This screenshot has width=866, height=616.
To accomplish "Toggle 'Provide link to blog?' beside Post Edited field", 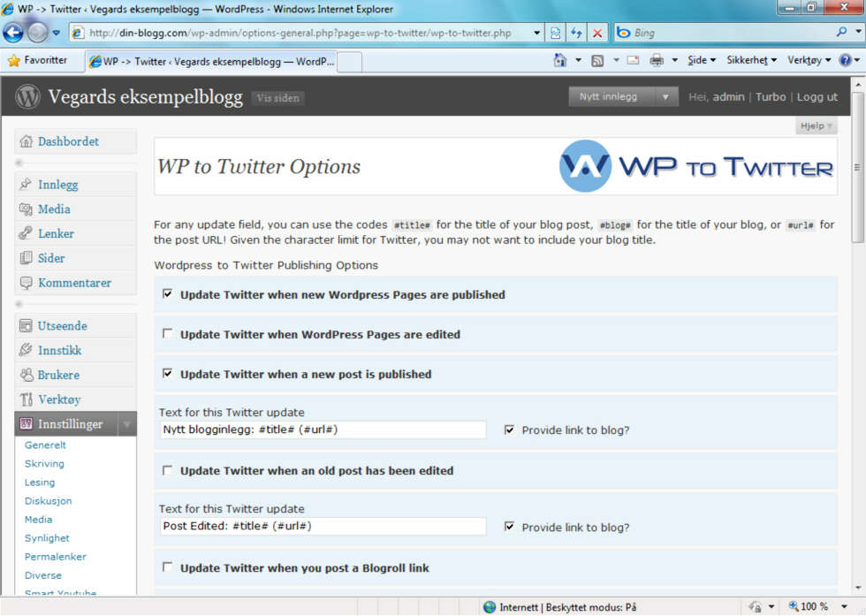I will (x=509, y=527).
